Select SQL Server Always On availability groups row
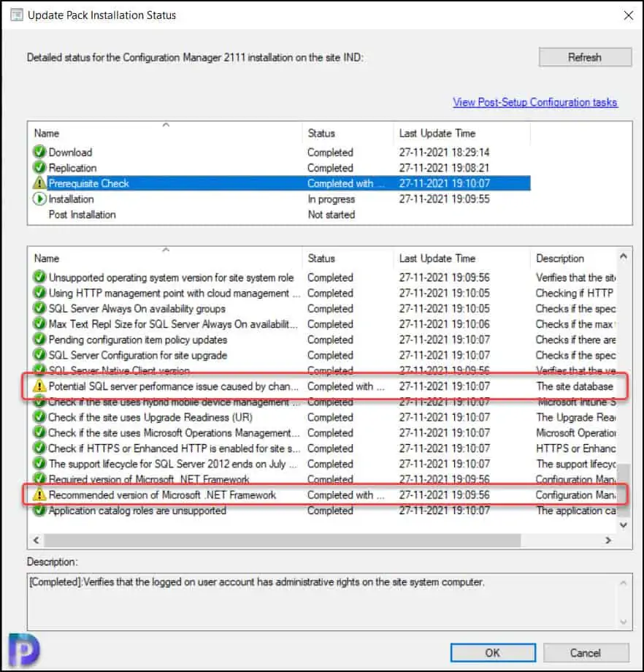This screenshot has width=644, height=672. (x=323, y=308)
